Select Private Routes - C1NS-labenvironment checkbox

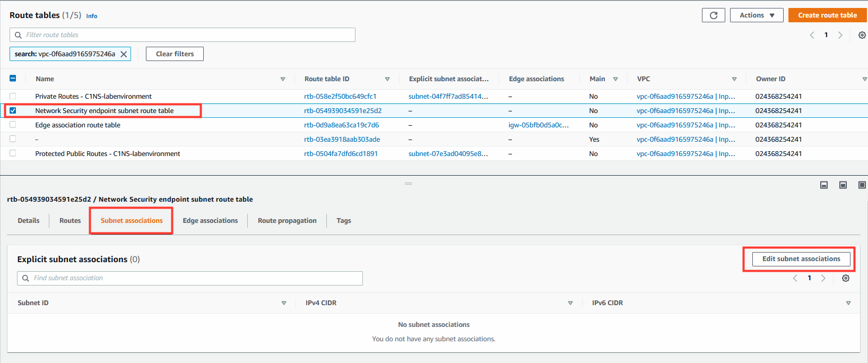click(x=13, y=96)
